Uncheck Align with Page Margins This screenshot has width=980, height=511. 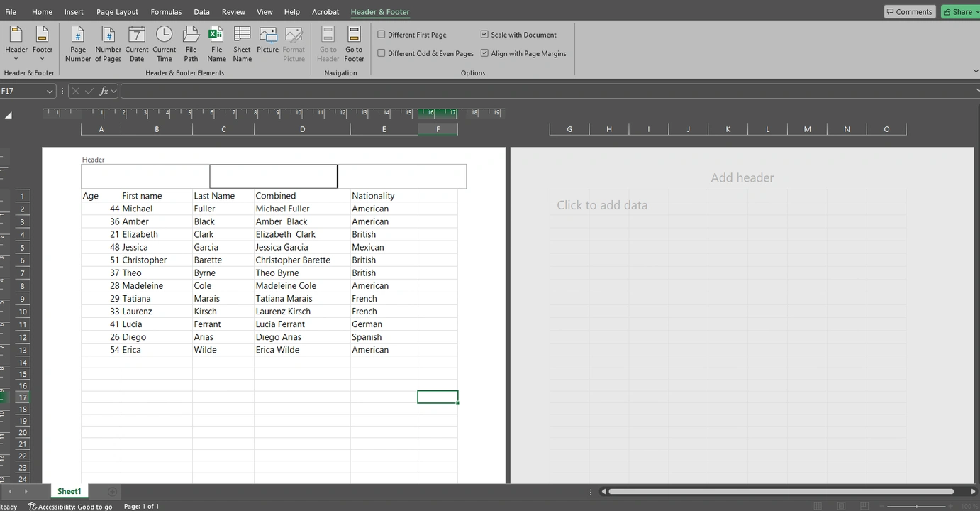pyautogui.click(x=484, y=53)
